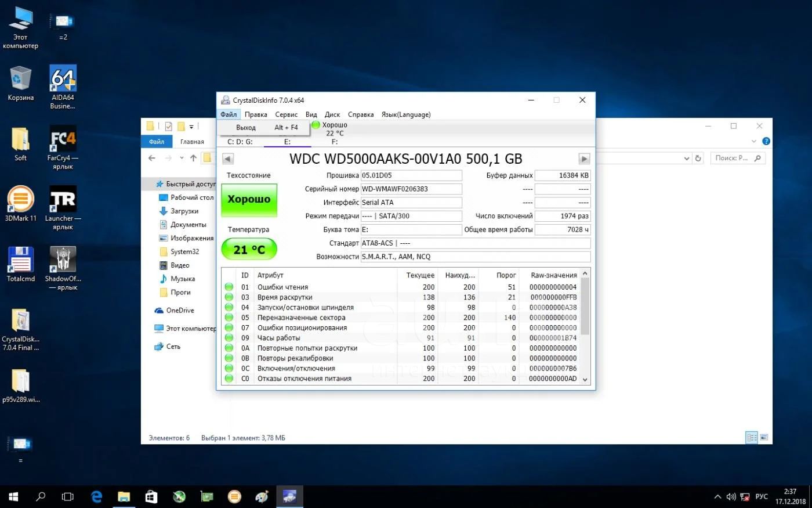This screenshot has width=812, height=508.
Task: Switch Explorer to large icons view
Action: 764,437
